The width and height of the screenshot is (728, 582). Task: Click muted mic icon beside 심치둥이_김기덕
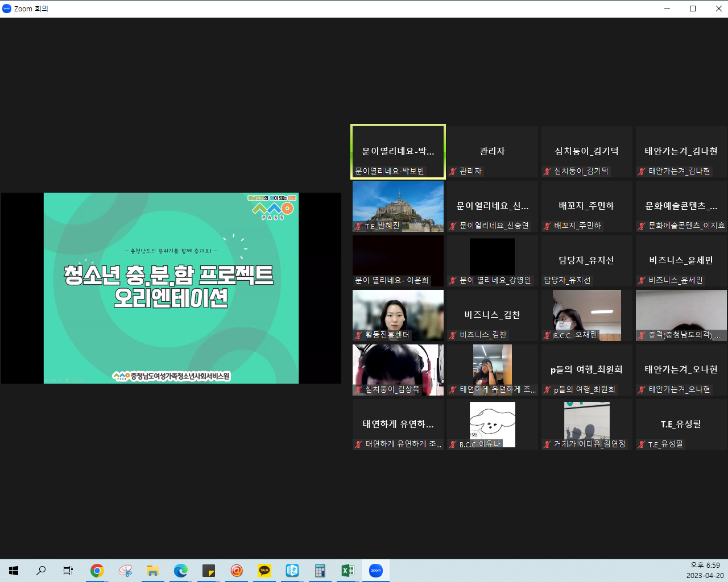[548, 171]
